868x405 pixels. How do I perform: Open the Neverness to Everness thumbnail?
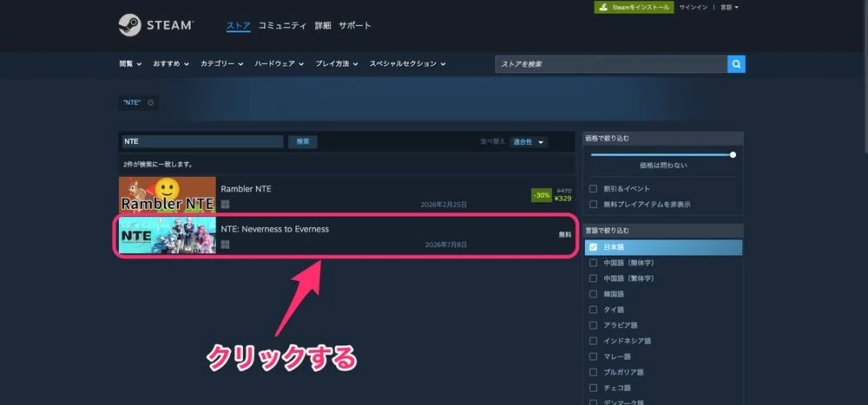pyautogui.click(x=168, y=235)
